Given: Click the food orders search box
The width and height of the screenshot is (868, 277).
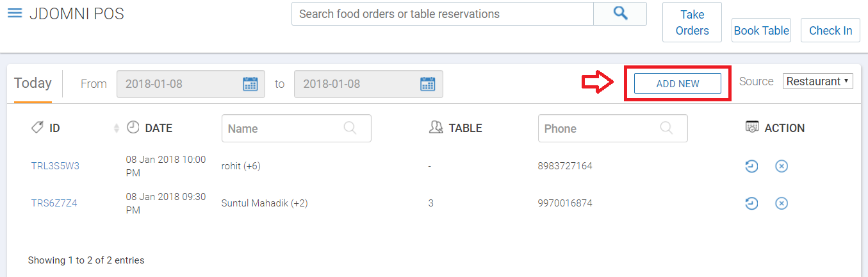Looking at the screenshot, I should pos(443,13).
